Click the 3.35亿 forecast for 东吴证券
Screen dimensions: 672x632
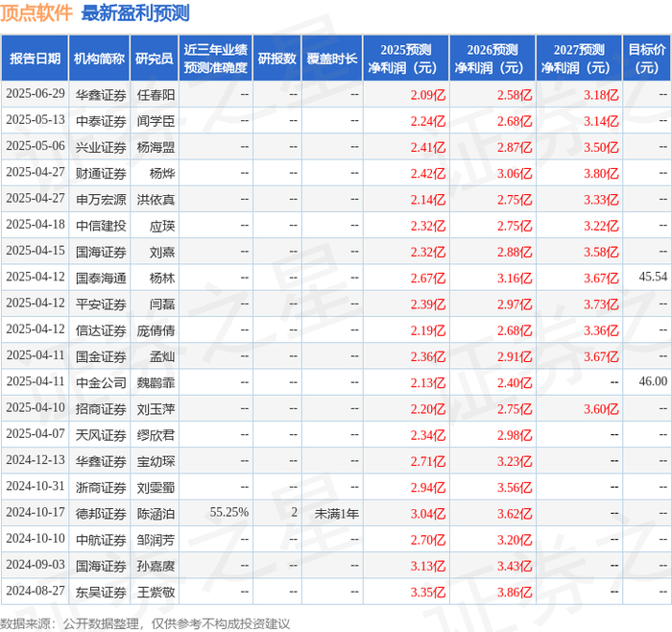tap(428, 592)
